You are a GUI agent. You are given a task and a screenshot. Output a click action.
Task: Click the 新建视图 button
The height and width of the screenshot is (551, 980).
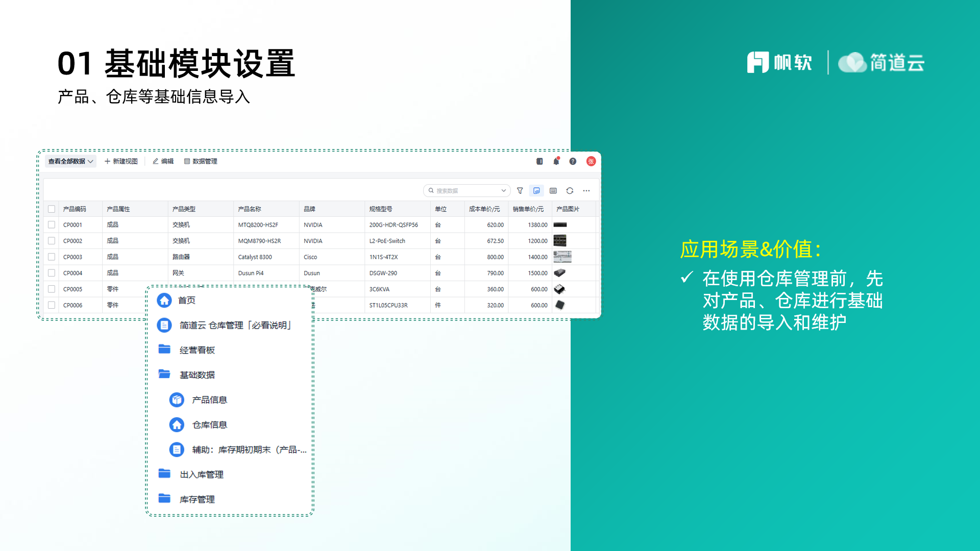pyautogui.click(x=121, y=161)
